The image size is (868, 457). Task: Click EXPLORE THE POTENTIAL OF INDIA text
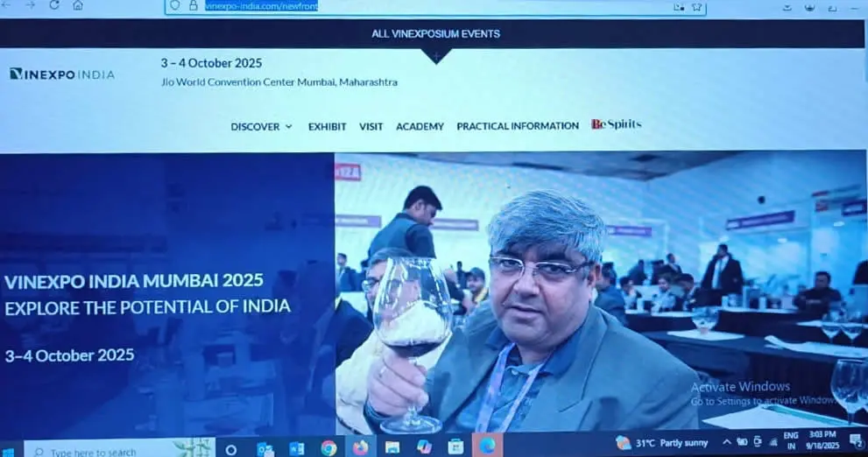[147, 307]
